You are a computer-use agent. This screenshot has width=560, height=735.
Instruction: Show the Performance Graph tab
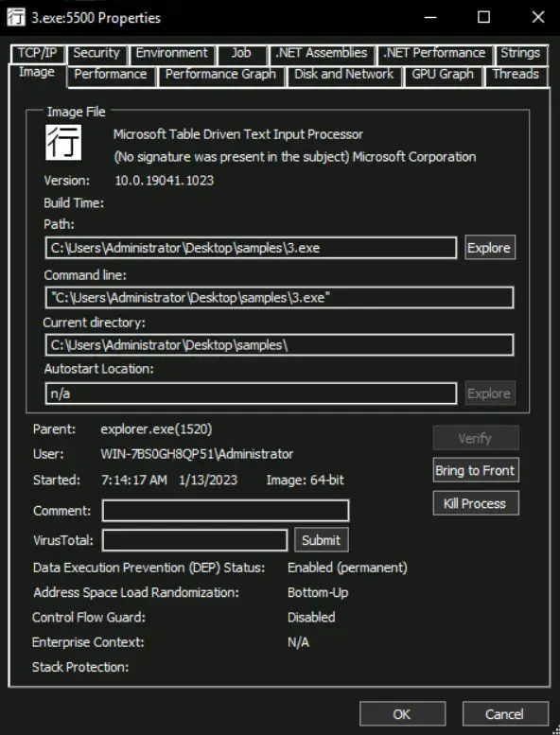[x=220, y=75]
